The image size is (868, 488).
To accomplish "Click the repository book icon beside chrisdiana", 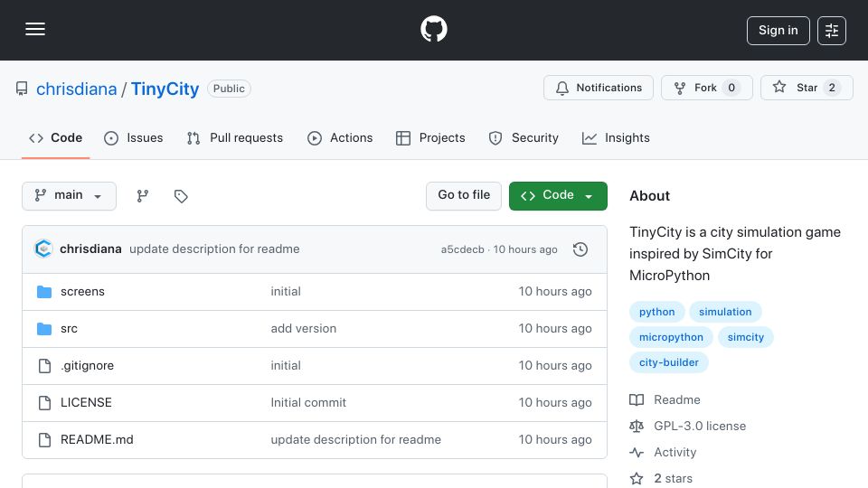I will 22,89.
